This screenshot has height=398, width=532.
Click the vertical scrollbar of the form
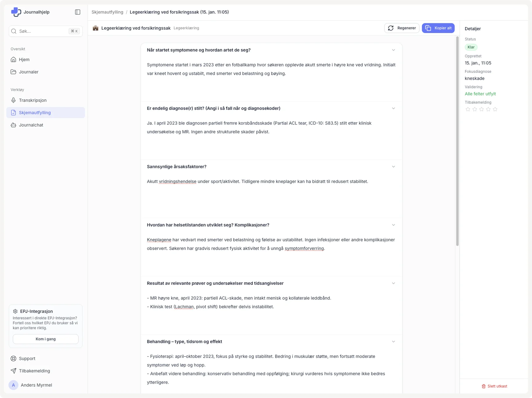click(457, 141)
